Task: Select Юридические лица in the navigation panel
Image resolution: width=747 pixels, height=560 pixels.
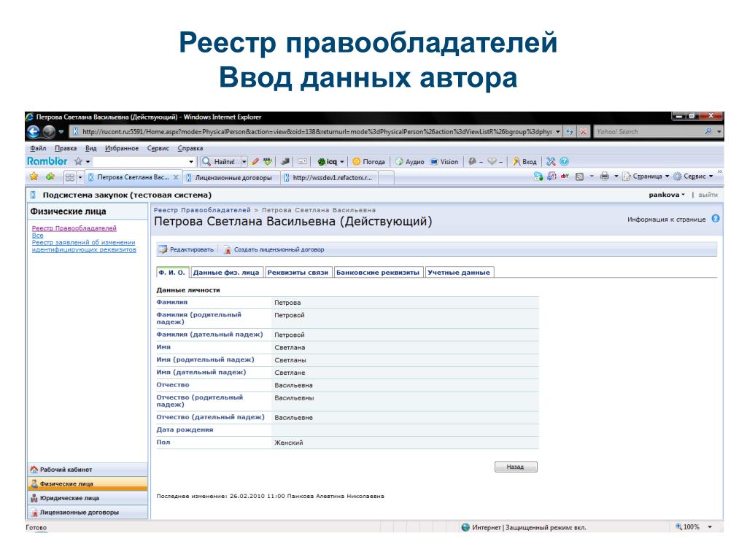Action: [69, 498]
